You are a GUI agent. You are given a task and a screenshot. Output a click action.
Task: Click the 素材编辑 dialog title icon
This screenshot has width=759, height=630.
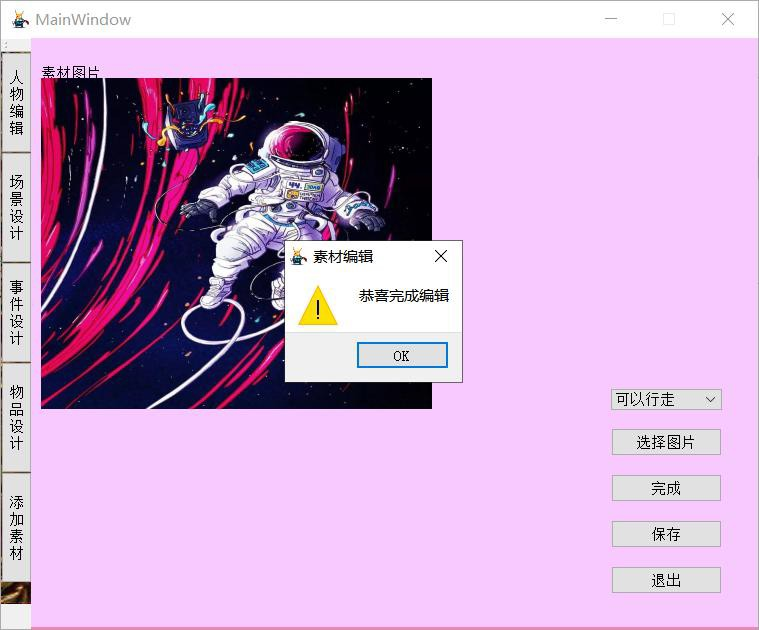(x=298, y=256)
